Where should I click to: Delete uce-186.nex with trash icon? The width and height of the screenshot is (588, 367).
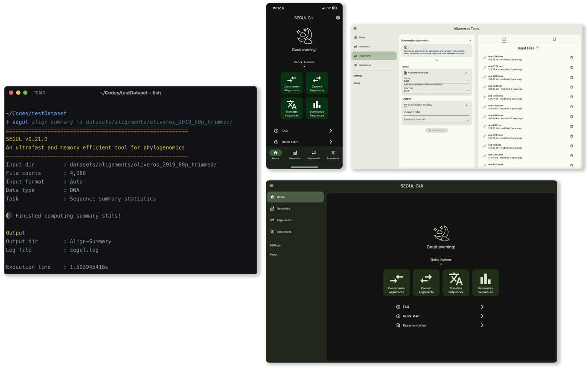(x=572, y=146)
